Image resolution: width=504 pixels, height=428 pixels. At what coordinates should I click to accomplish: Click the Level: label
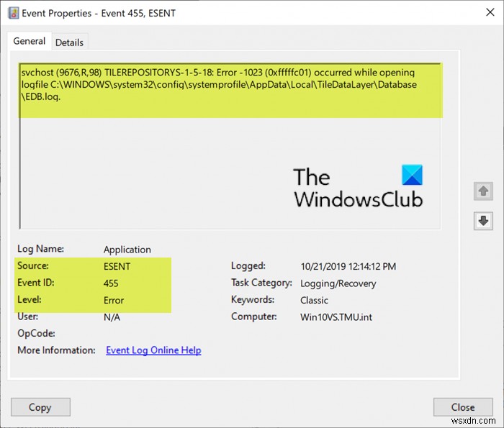pos(30,299)
